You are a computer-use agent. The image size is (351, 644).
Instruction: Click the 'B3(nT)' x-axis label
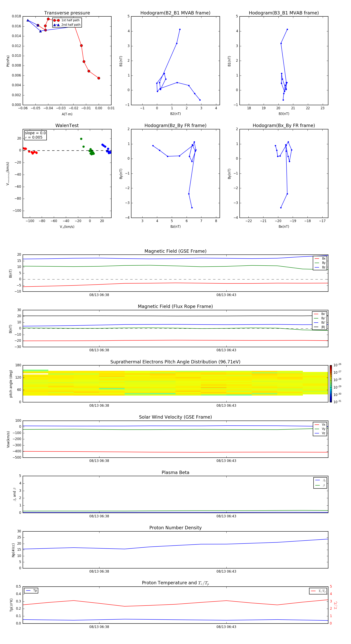pyautogui.click(x=284, y=114)
